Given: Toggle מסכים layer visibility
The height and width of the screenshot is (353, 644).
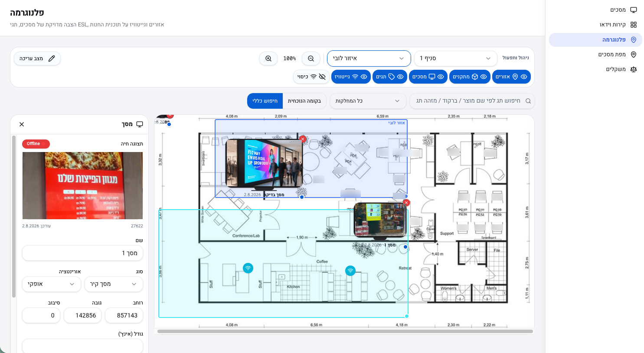Looking at the screenshot, I should 428,77.
